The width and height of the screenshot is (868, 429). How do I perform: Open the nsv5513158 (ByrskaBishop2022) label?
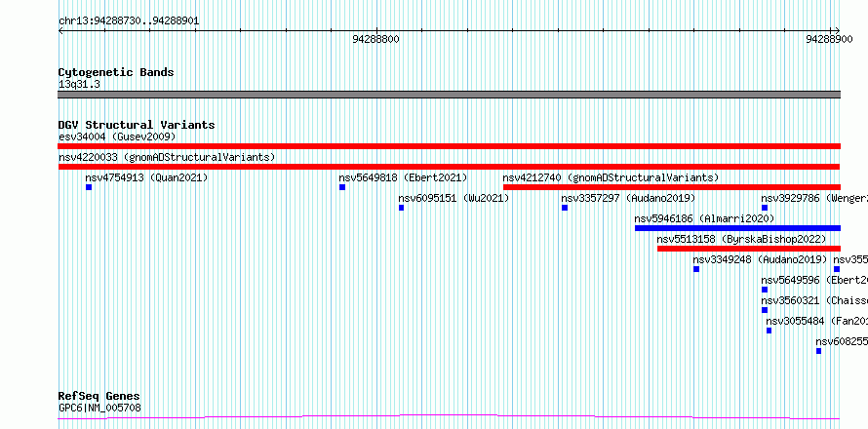741,239
